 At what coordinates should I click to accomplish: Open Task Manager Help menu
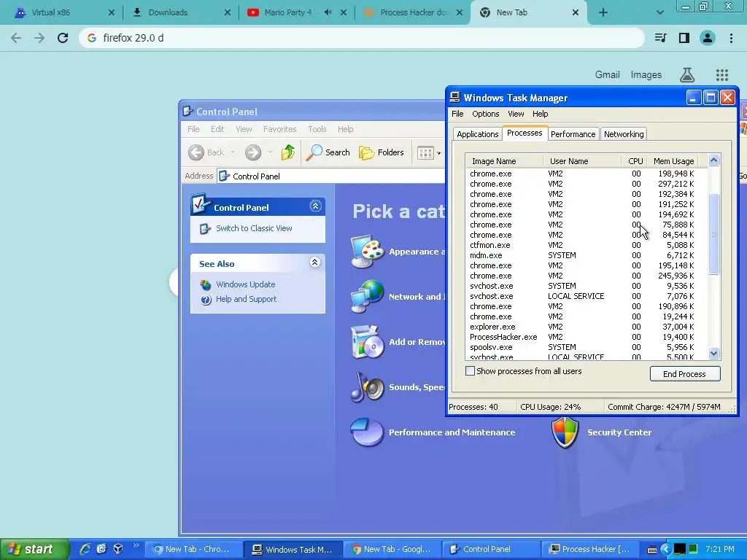[x=541, y=114]
